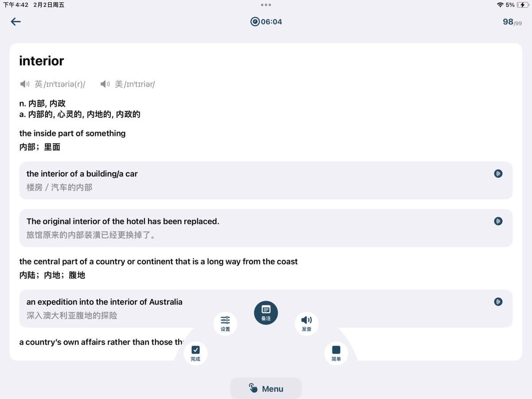Open the 备注 notes button
532x399 pixels.
point(266,313)
